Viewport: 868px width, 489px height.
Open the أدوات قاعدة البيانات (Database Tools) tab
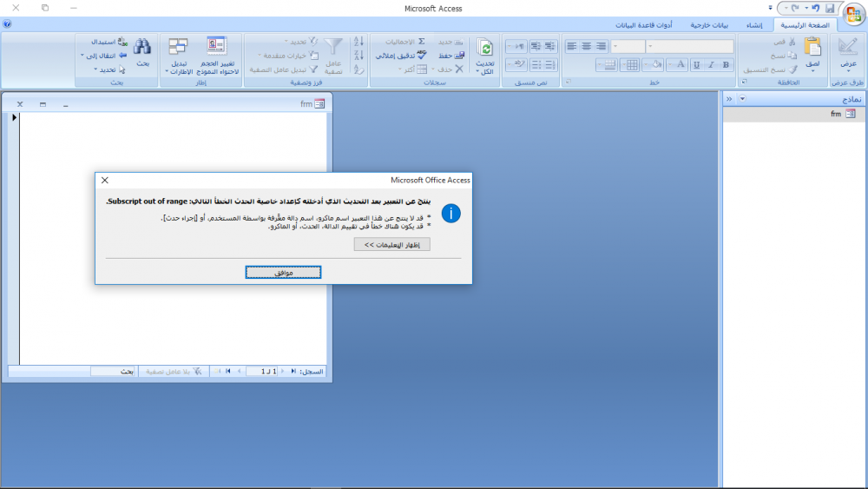tap(644, 25)
